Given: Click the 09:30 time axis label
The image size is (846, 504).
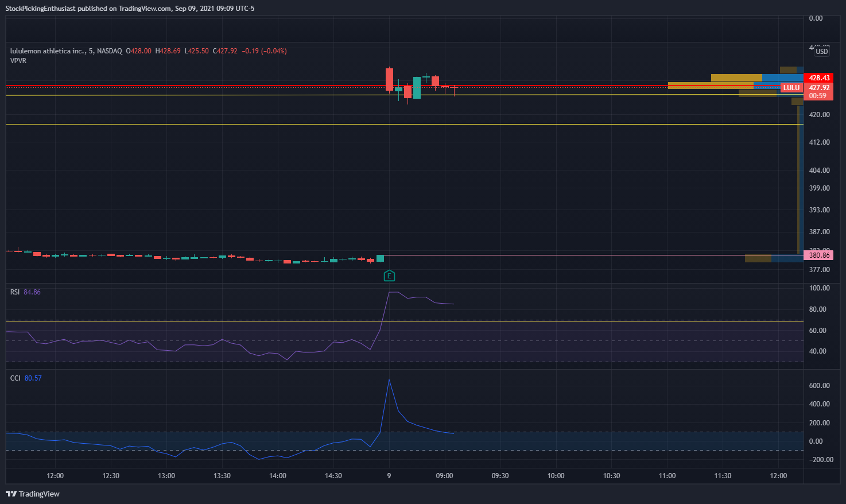Looking at the screenshot, I should [500, 476].
